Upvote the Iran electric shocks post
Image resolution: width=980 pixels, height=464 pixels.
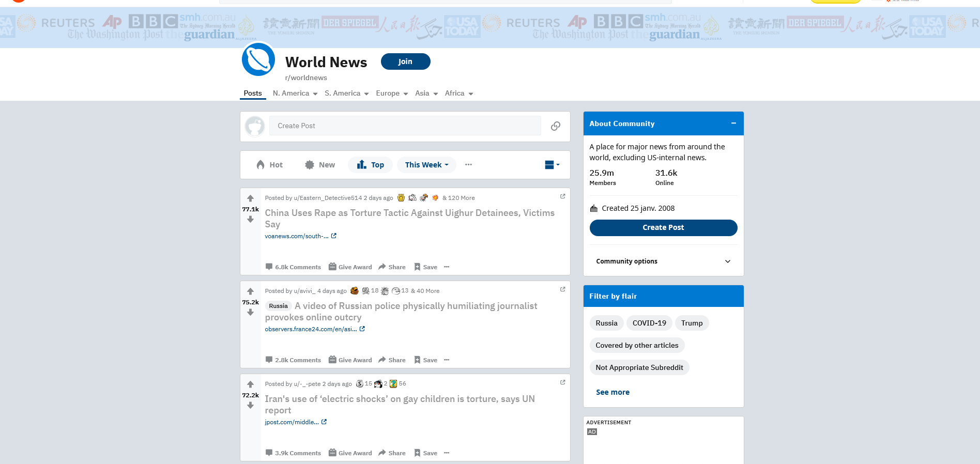tap(250, 384)
